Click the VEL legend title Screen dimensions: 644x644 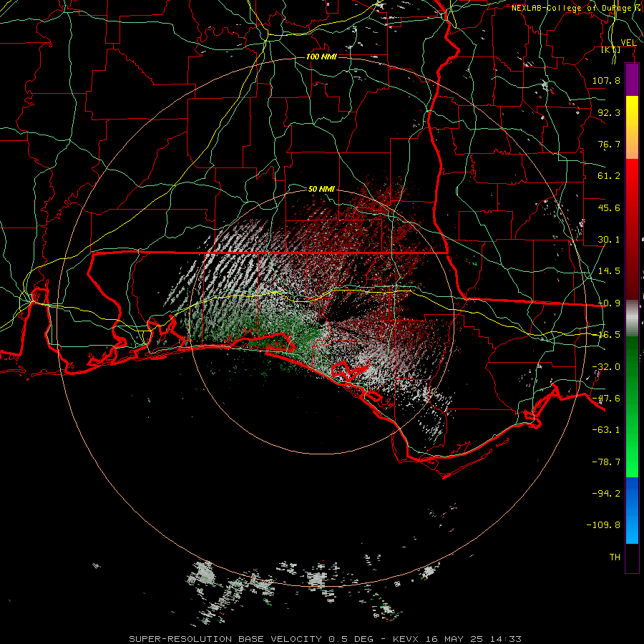628,42
